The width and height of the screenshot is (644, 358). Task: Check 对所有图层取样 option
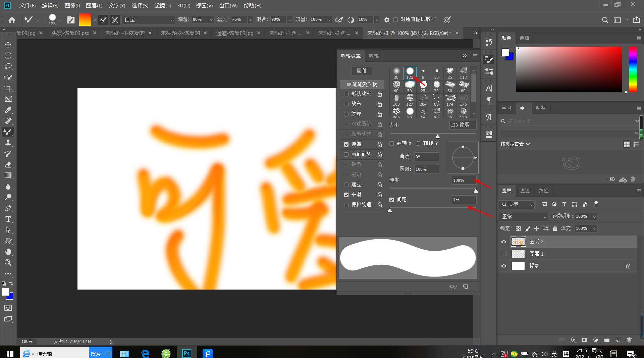pos(395,19)
